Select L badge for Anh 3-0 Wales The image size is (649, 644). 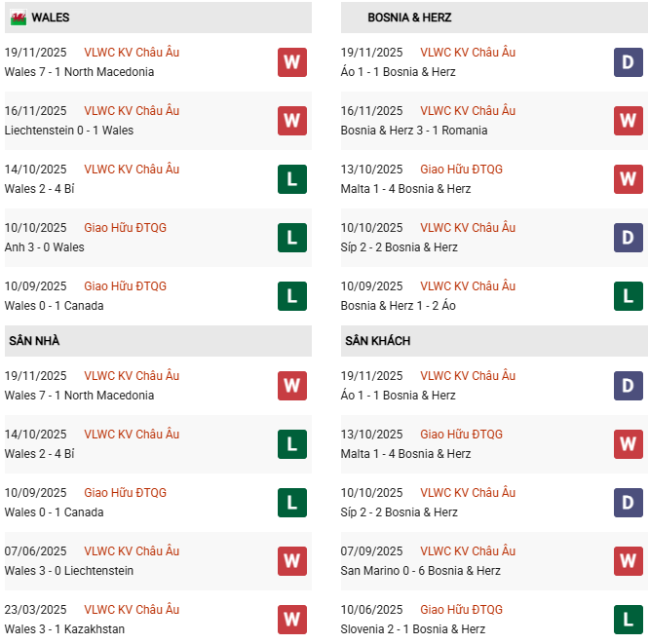point(291,238)
